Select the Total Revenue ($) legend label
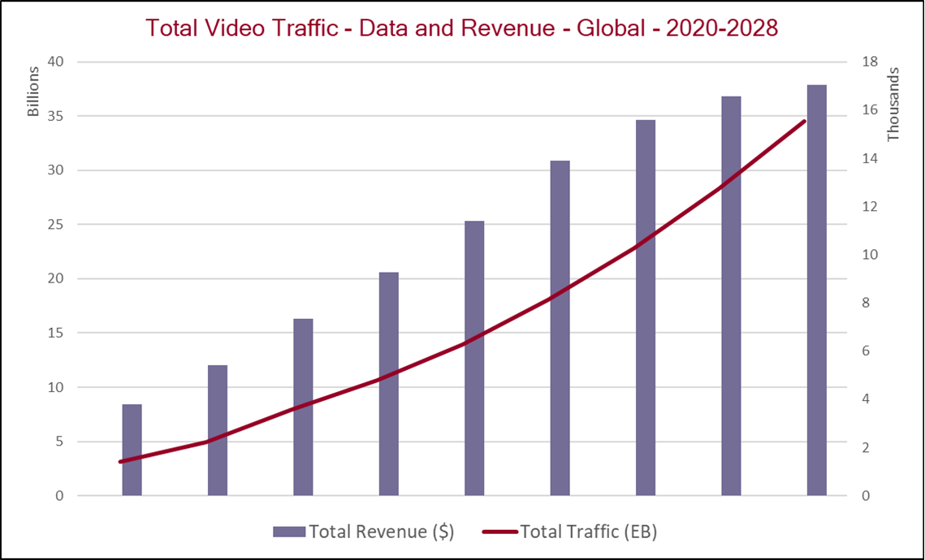 381,532
